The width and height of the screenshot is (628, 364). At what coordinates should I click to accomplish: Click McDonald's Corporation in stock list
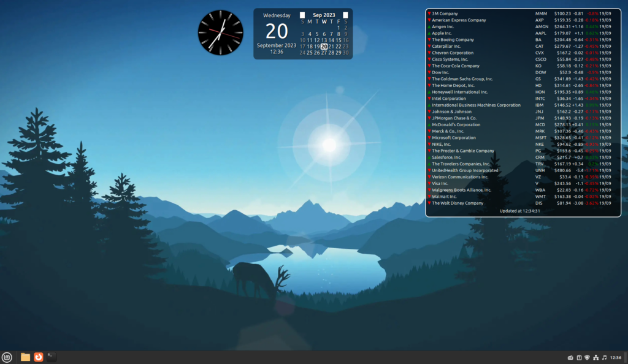click(456, 125)
